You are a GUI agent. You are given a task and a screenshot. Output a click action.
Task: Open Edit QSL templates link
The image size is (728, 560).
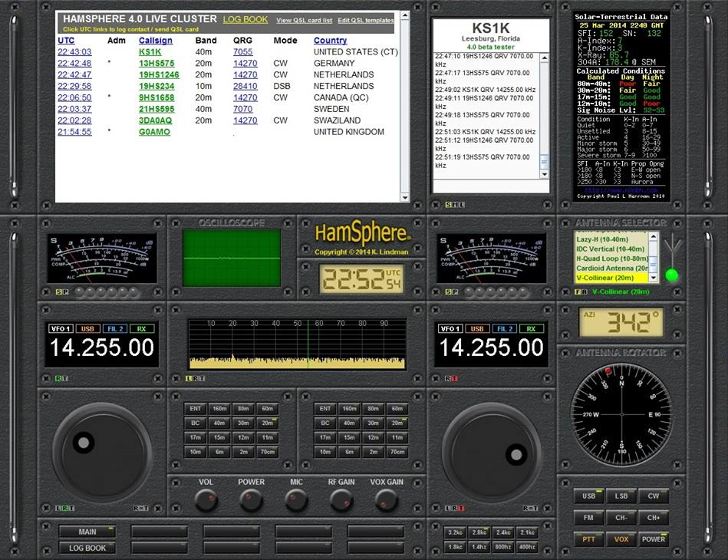pyautogui.click(x=365, y=21)
